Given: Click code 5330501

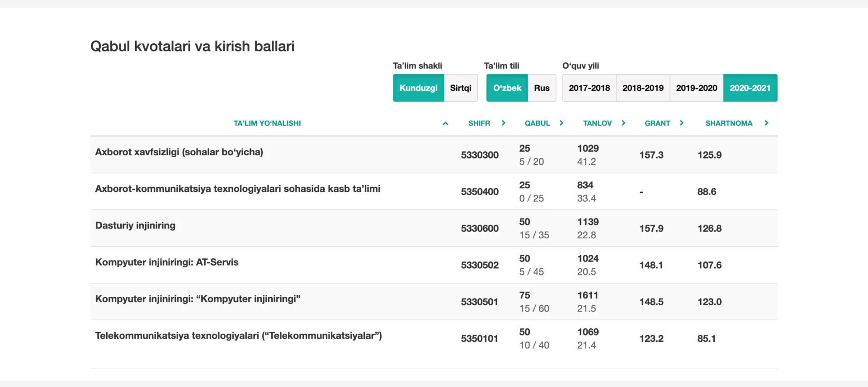Looking at the screenshot, I should [x=480, y=302].
